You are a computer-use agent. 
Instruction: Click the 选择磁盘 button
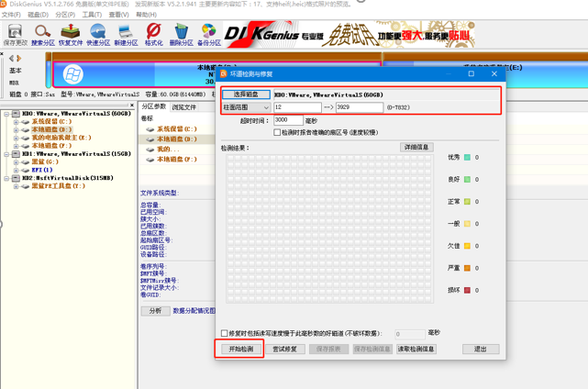pyautogui.click(x=246, y=94)
